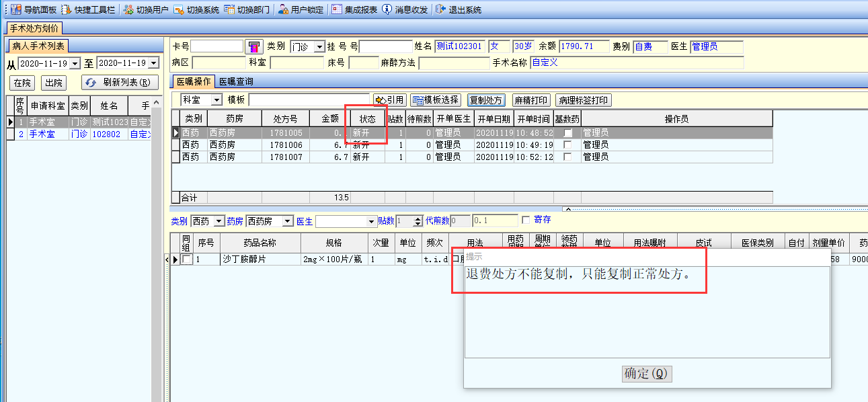
Task: Open the lower 类别 西药 dropdown
Action: coord(219,221)
